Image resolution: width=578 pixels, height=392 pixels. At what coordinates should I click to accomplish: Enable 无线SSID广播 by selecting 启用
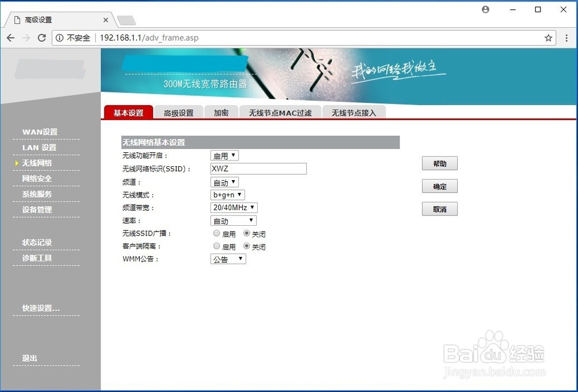[217, 233]
